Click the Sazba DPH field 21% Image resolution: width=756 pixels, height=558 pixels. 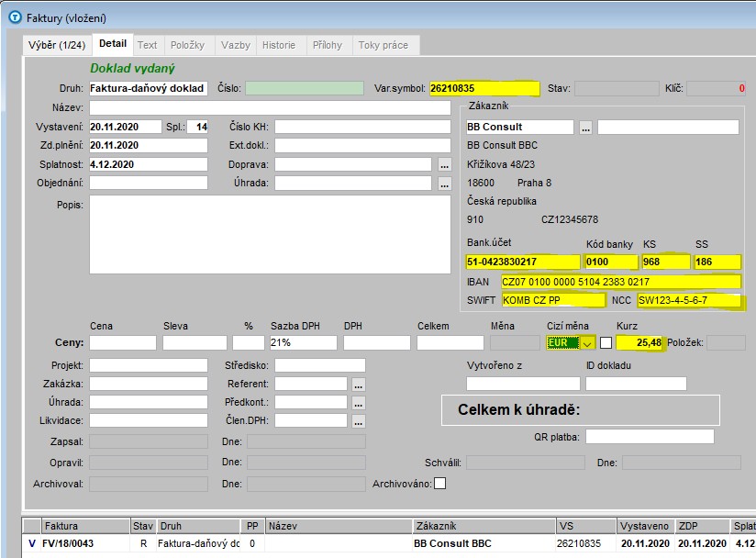304,342
